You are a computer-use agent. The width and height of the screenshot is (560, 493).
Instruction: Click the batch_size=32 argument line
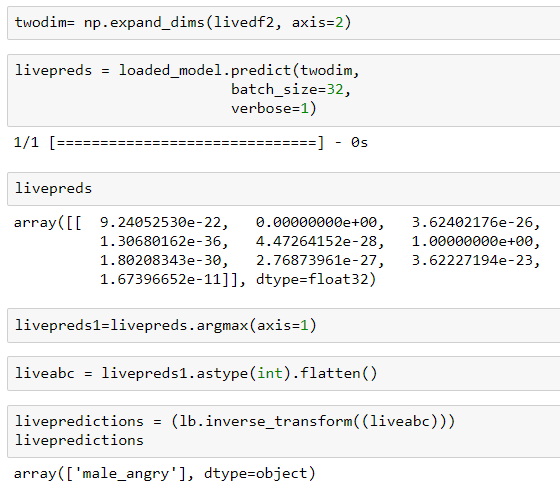(x=291, y=89)
